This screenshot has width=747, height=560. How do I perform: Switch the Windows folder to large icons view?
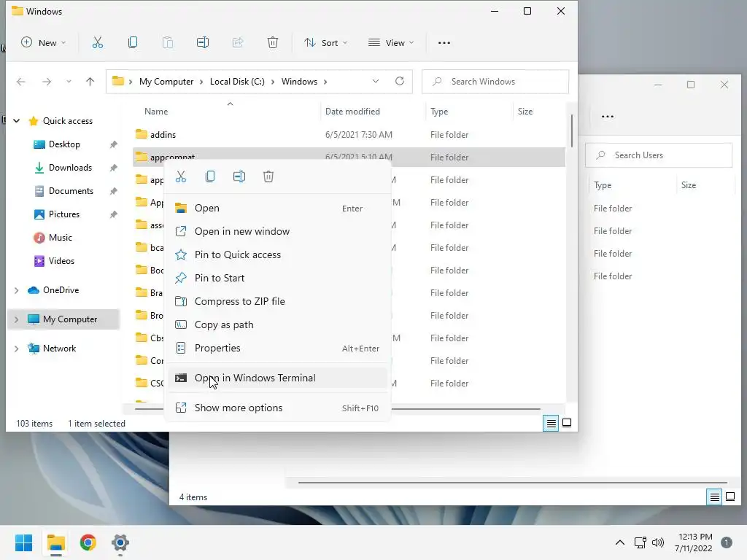(x=567, y=423)
